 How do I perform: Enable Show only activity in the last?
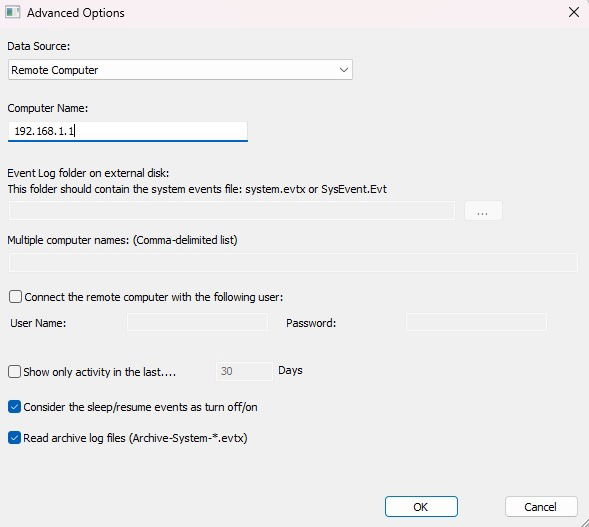[14, 372]
